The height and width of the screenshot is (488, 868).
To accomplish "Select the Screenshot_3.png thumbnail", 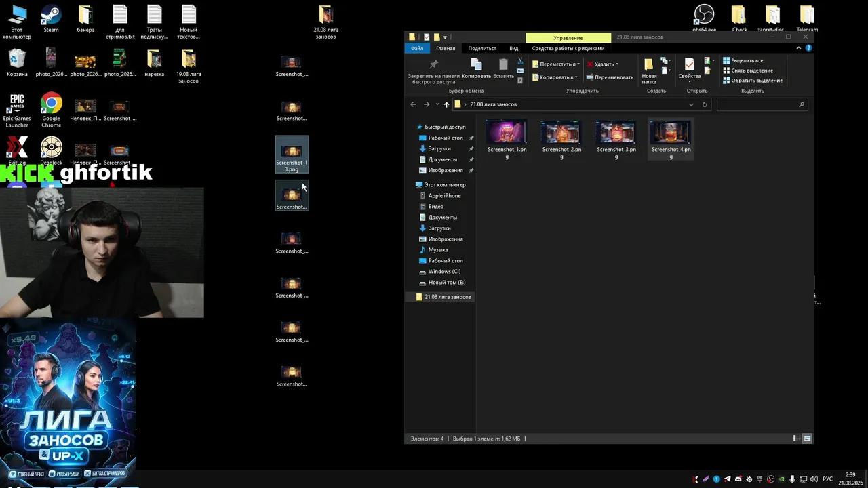I will 616,140.
